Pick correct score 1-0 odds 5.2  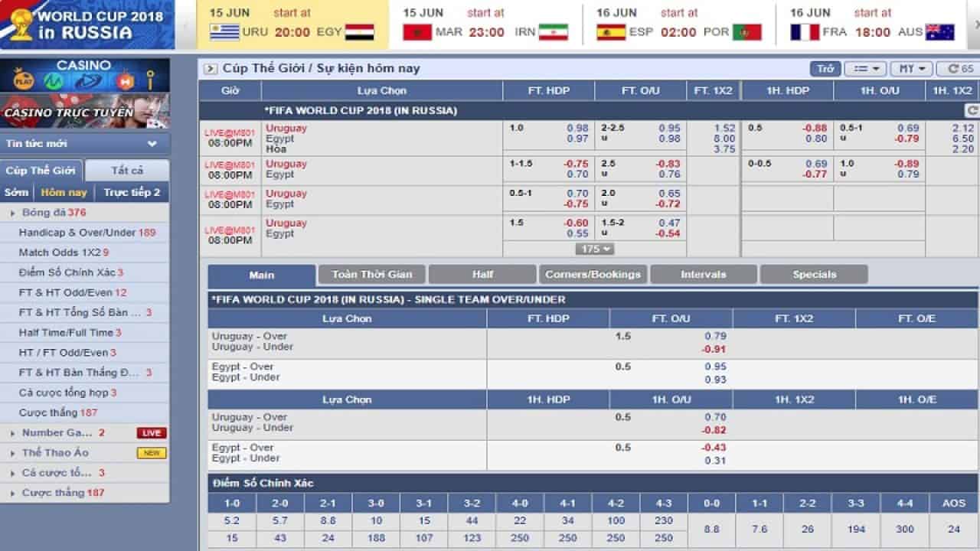click(x=232, y=520)
